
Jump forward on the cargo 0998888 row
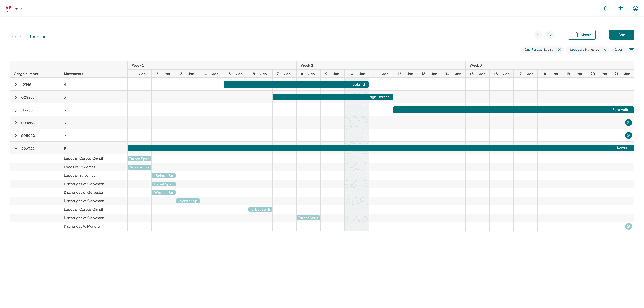point(628,123)
